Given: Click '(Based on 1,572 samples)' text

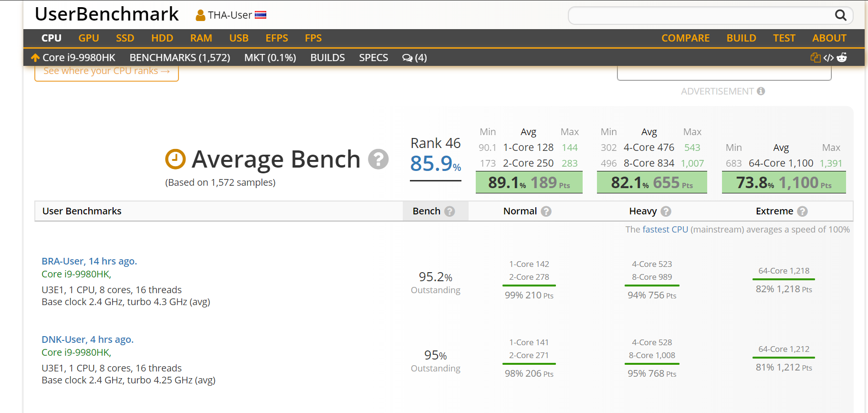Looking at the screenshot, I should tap(220, 182).
